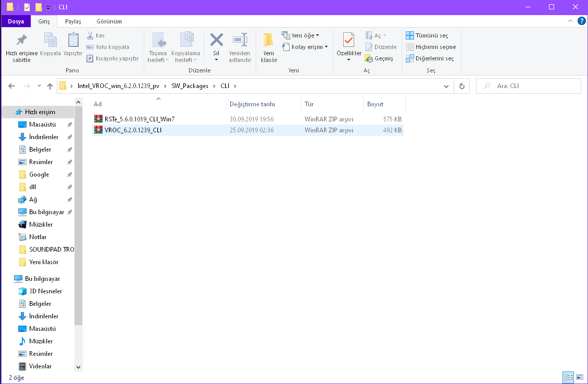
Task: Select VROC_6.2.0.1239_CLI archive file
Action: (x=248, y=130)
